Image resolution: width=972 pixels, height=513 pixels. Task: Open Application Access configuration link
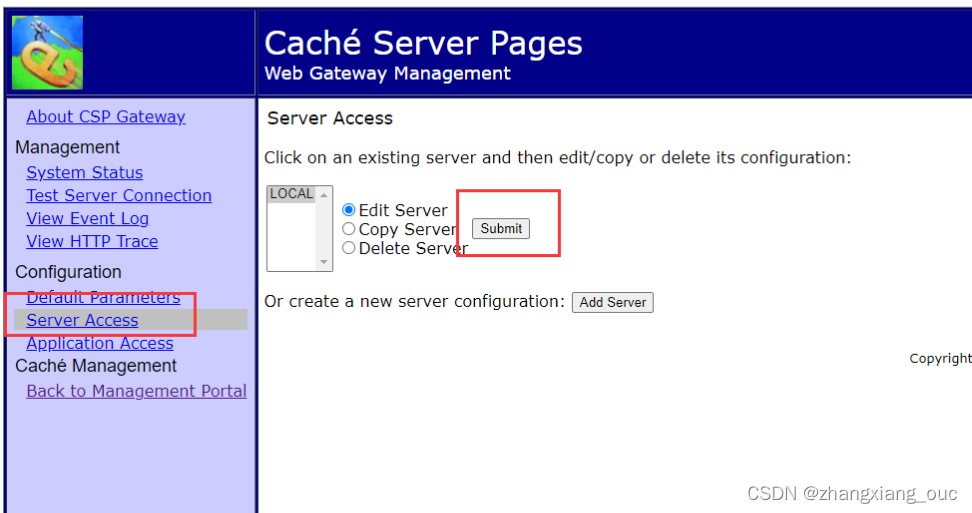pyautogui.click(x=100, y=343)
